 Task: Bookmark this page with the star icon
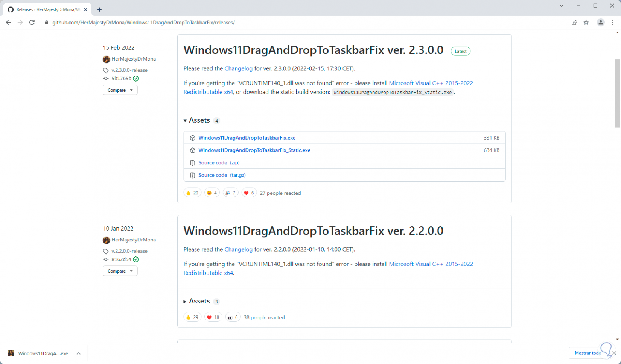click(586, 23)
